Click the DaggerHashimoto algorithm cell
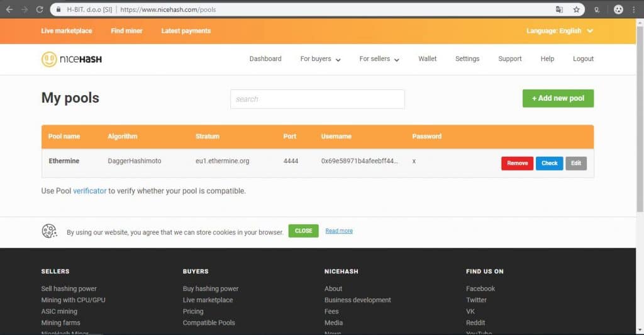The height and width of the screenshot is (335, 644). 135,161
